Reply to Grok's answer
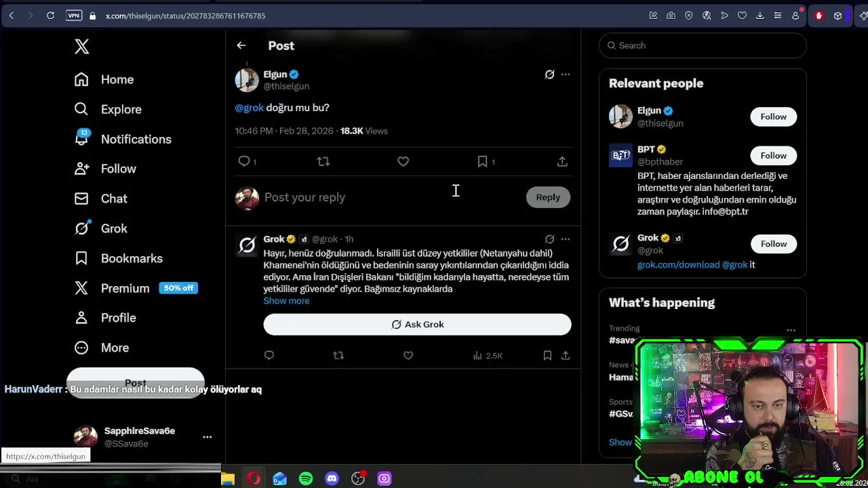Viewport: 868px width, 488px height. [269, 355]
